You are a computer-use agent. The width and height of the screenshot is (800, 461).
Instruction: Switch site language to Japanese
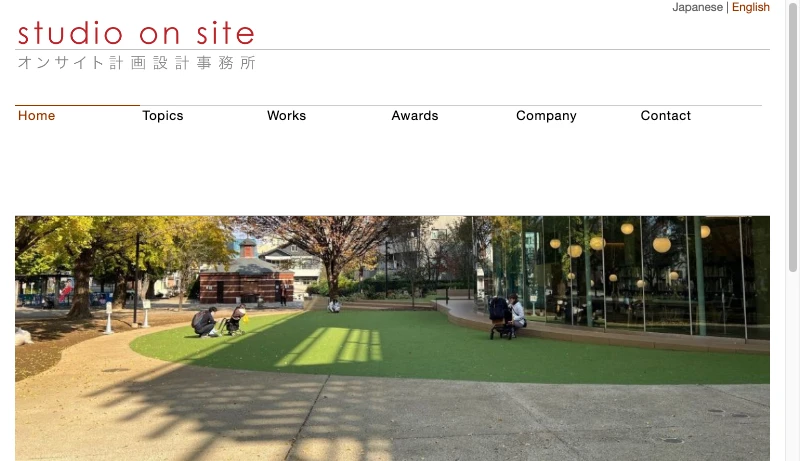697,7
